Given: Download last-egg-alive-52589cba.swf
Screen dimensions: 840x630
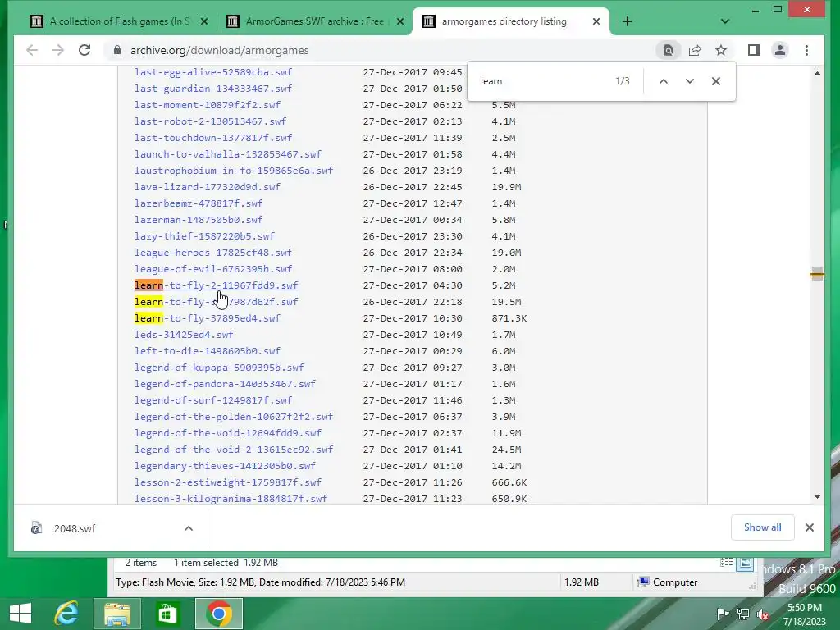Looking at the screenshot, I should click(213, 72).
